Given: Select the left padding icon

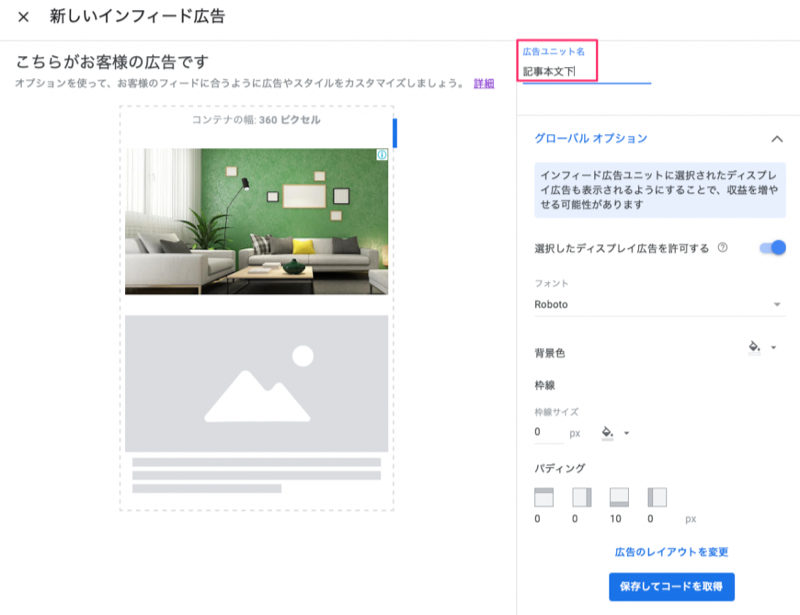Looking at the screenshot, I should click(657, 497).
